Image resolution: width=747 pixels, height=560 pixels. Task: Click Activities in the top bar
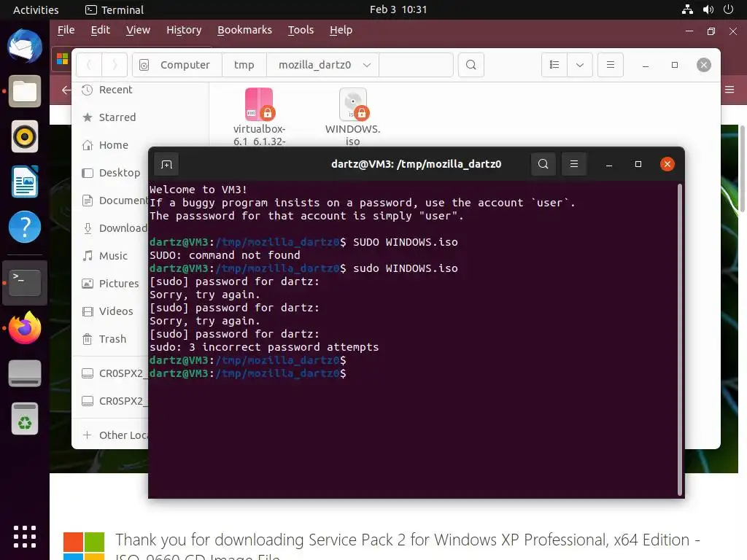[36, 9]
